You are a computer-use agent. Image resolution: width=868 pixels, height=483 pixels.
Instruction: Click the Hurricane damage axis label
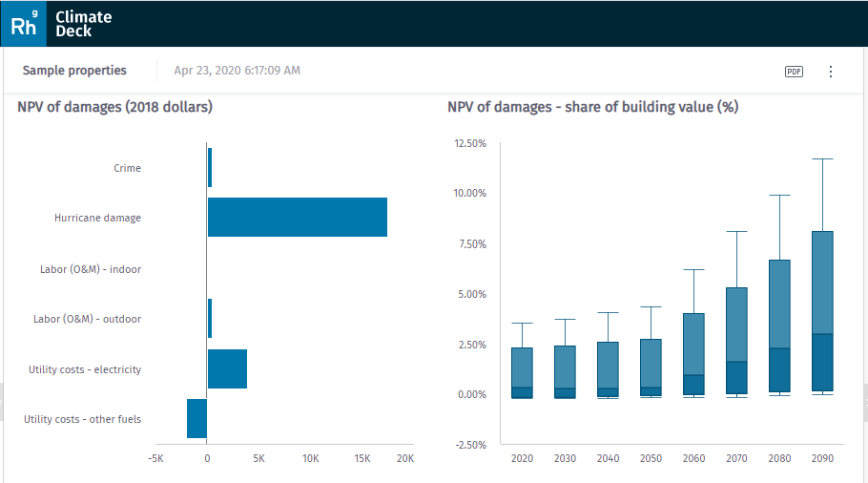[x=97, y=218]
